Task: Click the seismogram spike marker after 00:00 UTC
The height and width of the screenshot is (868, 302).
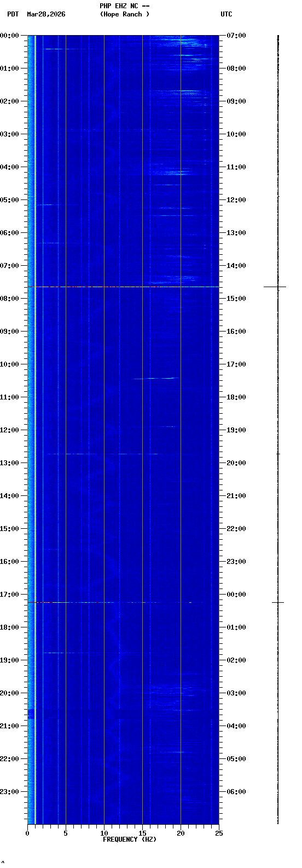Action: (278, 602)
